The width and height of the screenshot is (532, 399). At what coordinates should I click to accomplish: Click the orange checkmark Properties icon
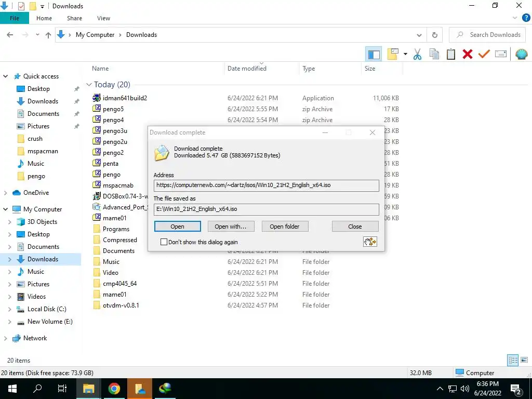(x=484, y=54)
